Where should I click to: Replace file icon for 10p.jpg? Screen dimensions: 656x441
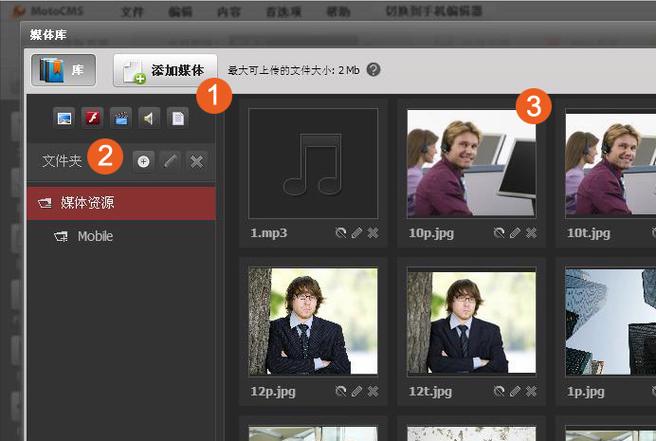click(499, 233)
